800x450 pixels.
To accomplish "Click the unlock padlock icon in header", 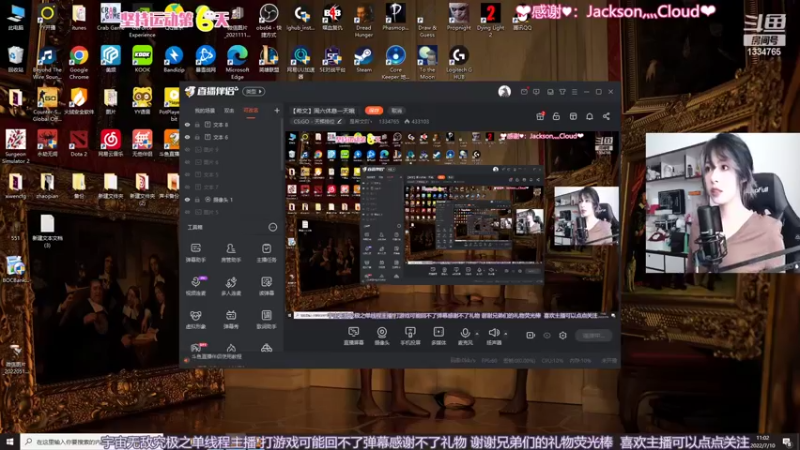I will (556, 116).
